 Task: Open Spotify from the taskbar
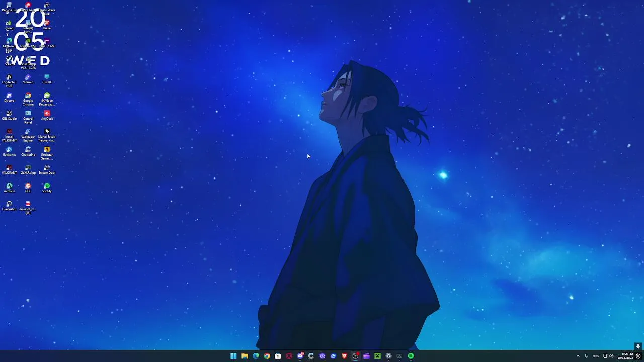click(x=411, y=356)
